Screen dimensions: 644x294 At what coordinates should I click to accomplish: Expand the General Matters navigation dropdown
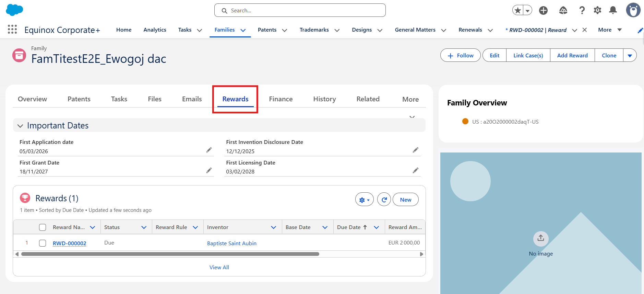[444, 30]
